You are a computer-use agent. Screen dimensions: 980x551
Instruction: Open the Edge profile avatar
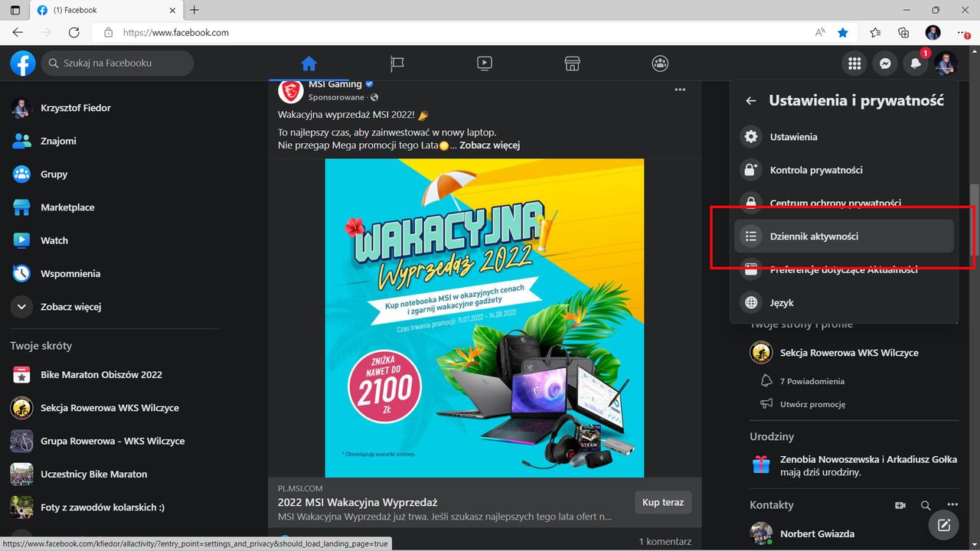[x=933, y=33]
